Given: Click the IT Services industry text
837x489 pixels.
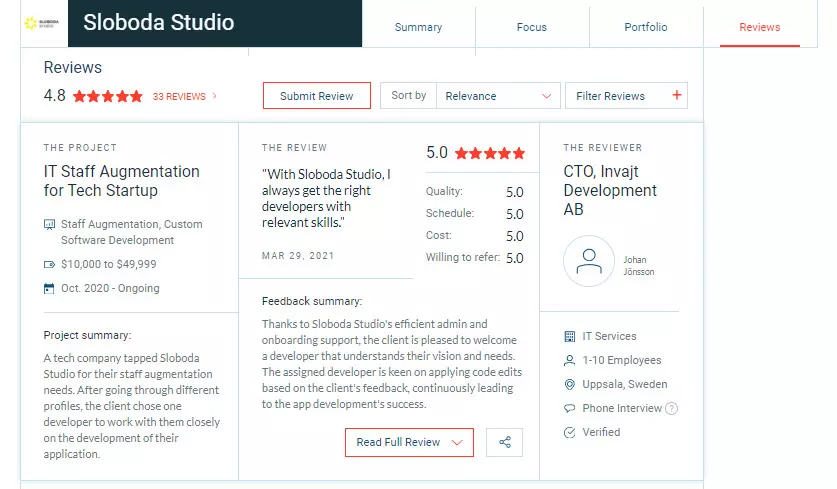Looking at the screenshot, I should 609,336.
